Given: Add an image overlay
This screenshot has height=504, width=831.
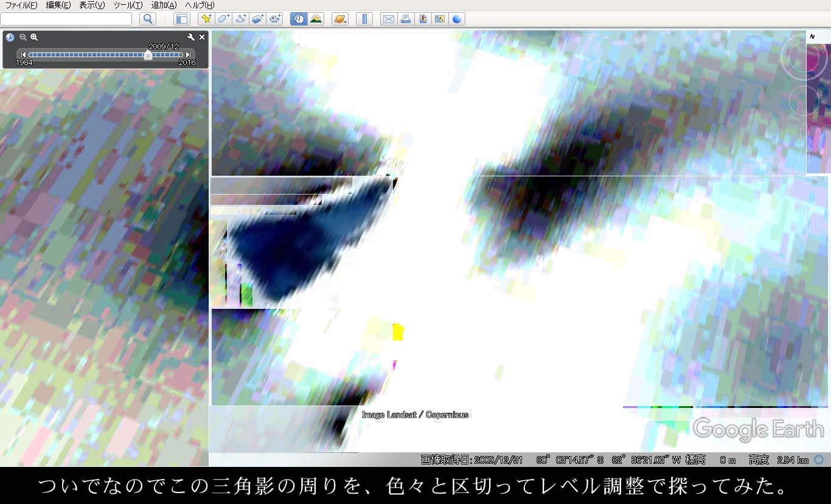Looking at the screenshot, I should [x=258, y=19].
